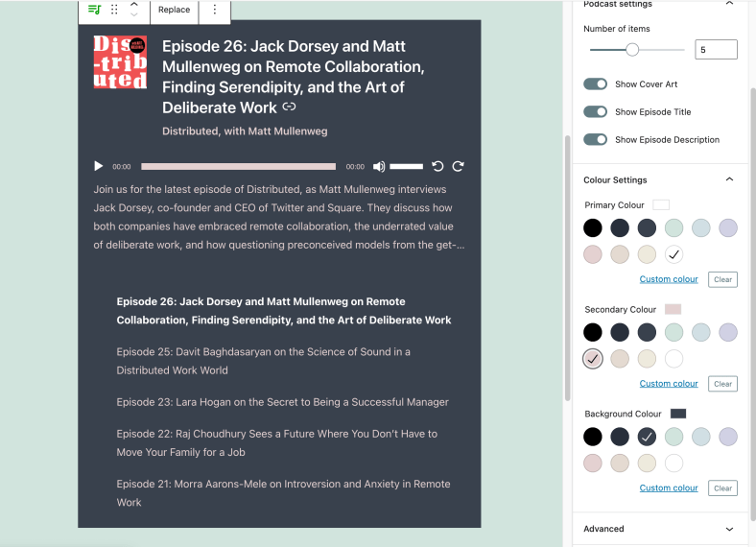The height and width of the screenshot is (547, 756).
Task: Collapse the Podcast settings panel
Action: 729,5
